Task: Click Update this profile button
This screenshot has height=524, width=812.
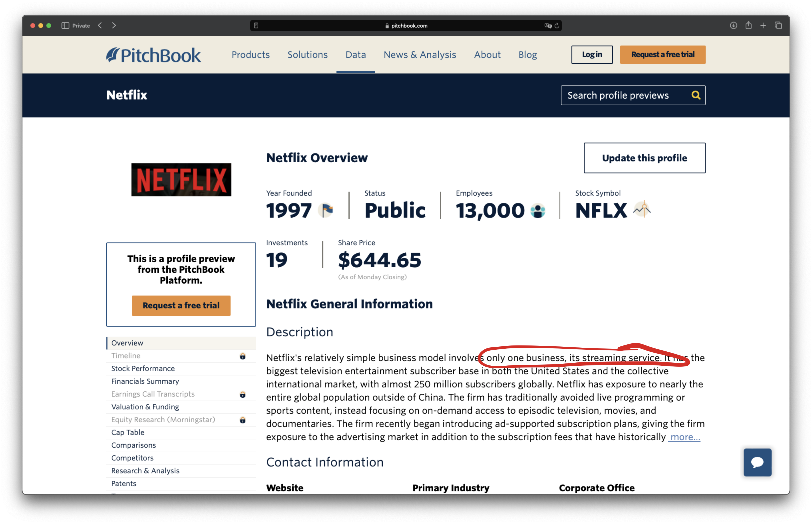Action: click(x=644, y=158)
